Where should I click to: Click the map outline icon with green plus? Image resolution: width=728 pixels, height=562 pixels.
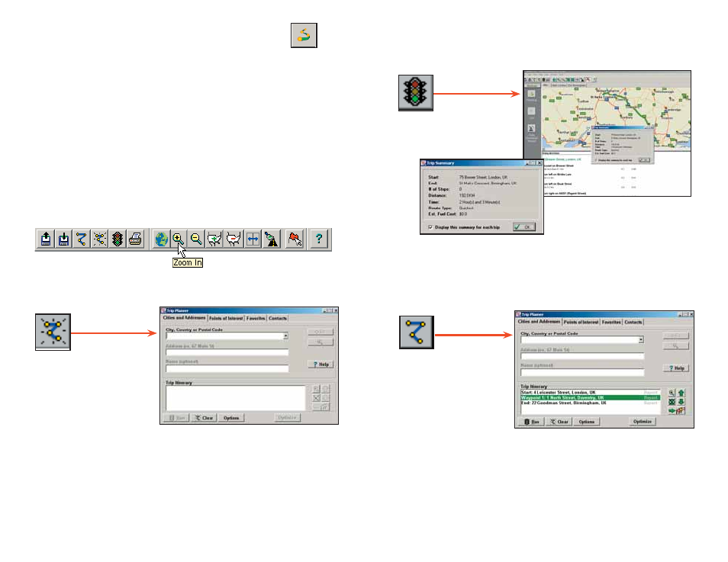point(214,239)
